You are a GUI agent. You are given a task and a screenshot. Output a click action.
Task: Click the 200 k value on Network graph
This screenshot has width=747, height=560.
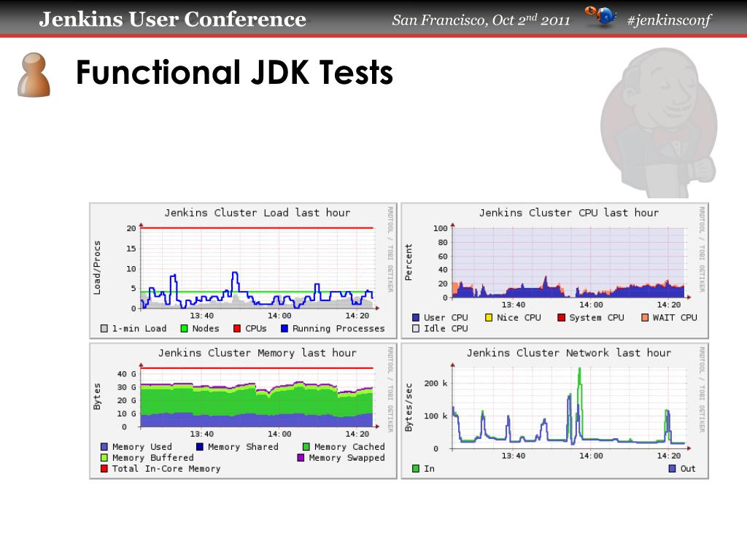[x=435, y=384]
